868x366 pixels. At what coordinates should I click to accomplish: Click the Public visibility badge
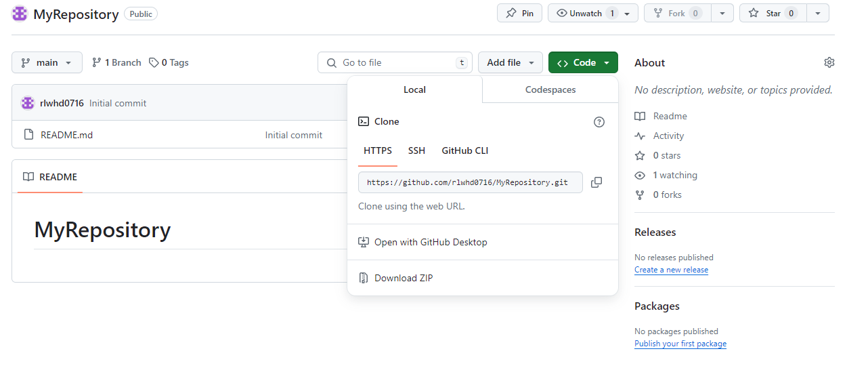tap(141, 14)
